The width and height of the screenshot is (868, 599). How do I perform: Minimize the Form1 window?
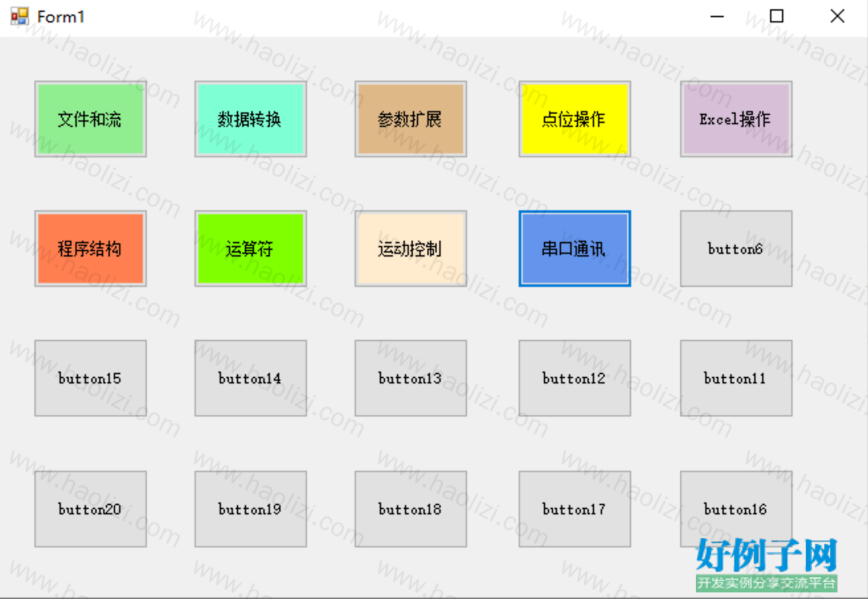pos(717,17)
